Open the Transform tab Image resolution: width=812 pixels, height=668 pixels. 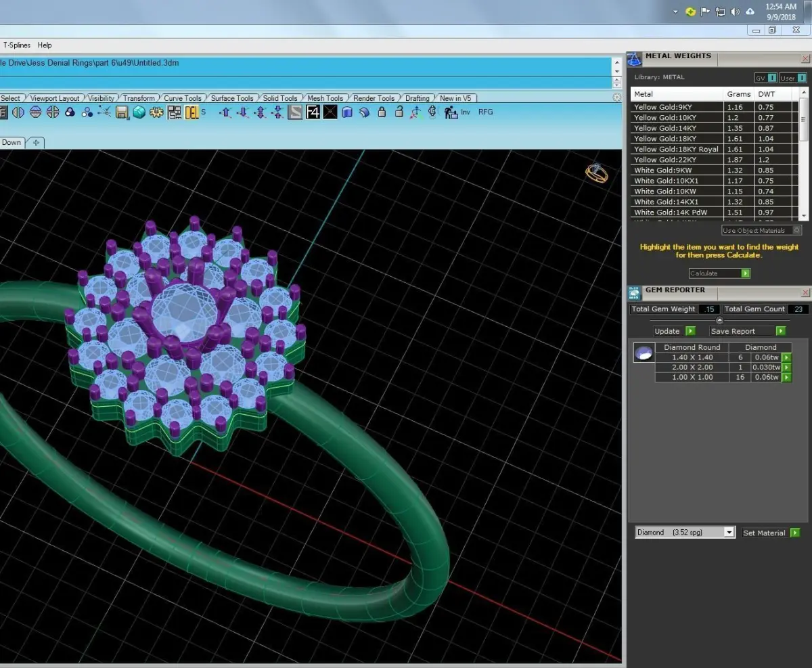click(x=139, y=98)
